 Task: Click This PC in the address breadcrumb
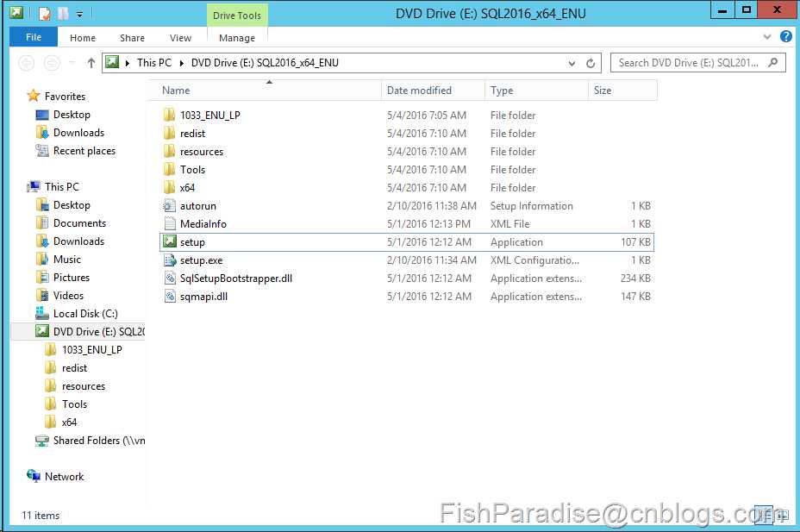point(154,63)
